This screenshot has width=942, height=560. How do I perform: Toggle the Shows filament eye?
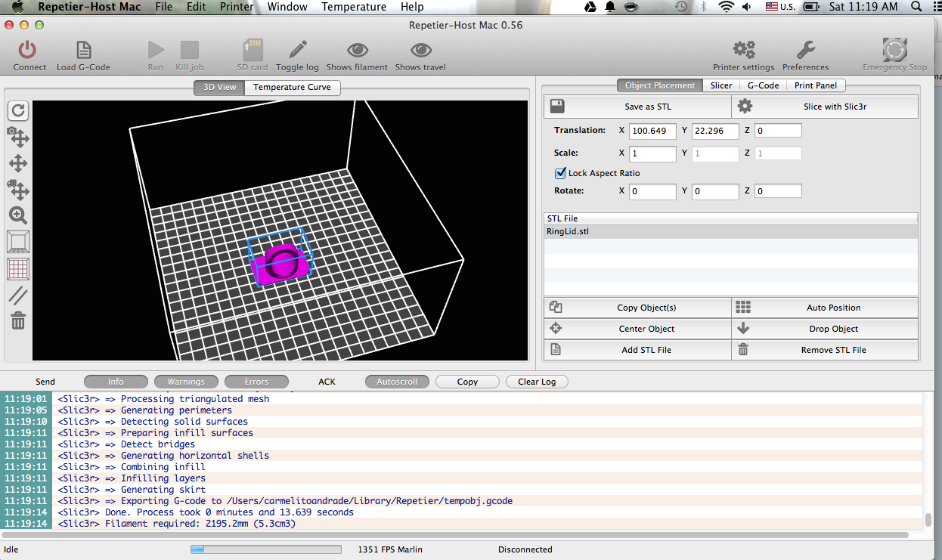pyautogui.click(x=357, y=50)
